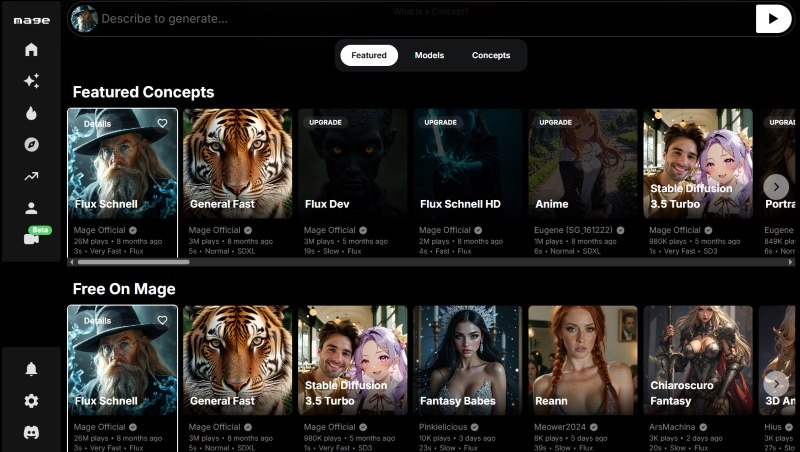Click the sparkles create icon in sidebar

[31, 82]
